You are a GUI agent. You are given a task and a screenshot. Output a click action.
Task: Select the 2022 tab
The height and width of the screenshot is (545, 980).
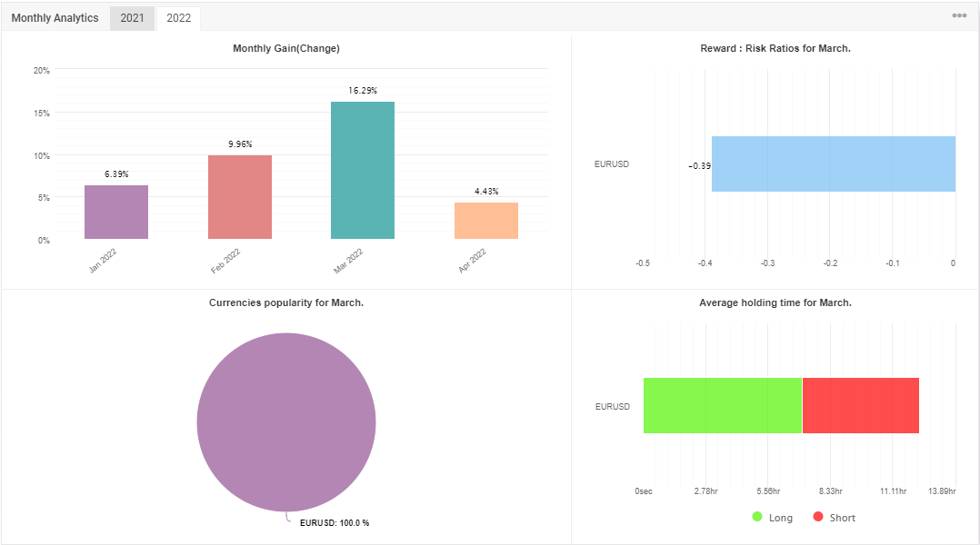click(179, 18)
